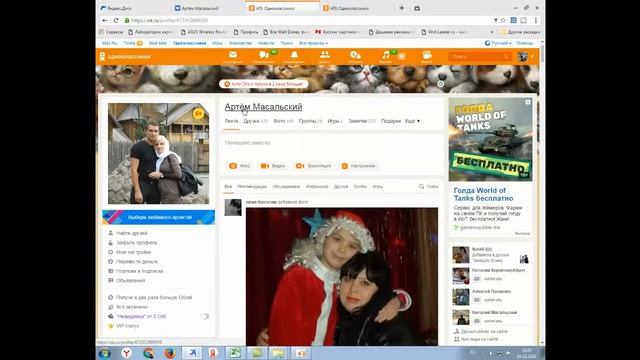640x360 pixels.
Task: Close the World of Tanks ad
Action: 528,102
